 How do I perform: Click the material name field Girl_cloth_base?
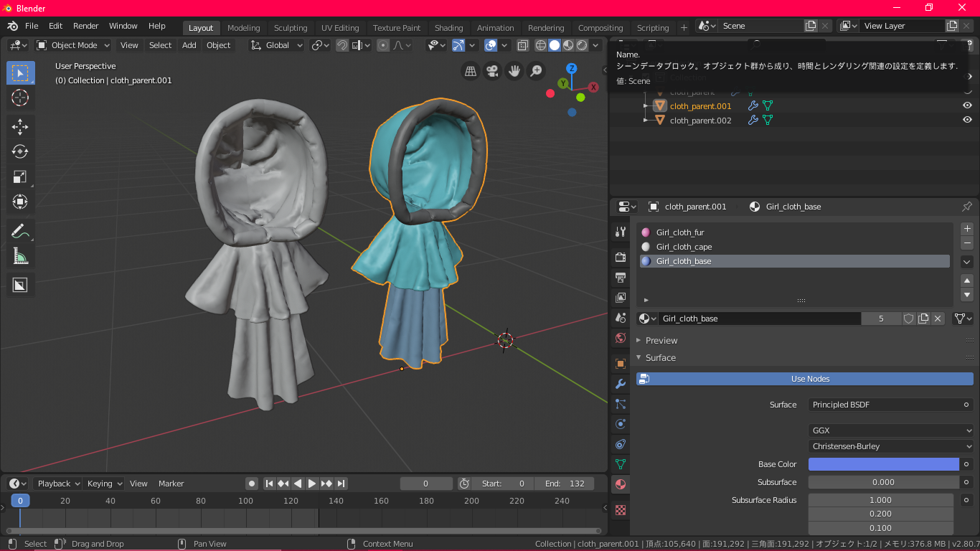(759, 319)
